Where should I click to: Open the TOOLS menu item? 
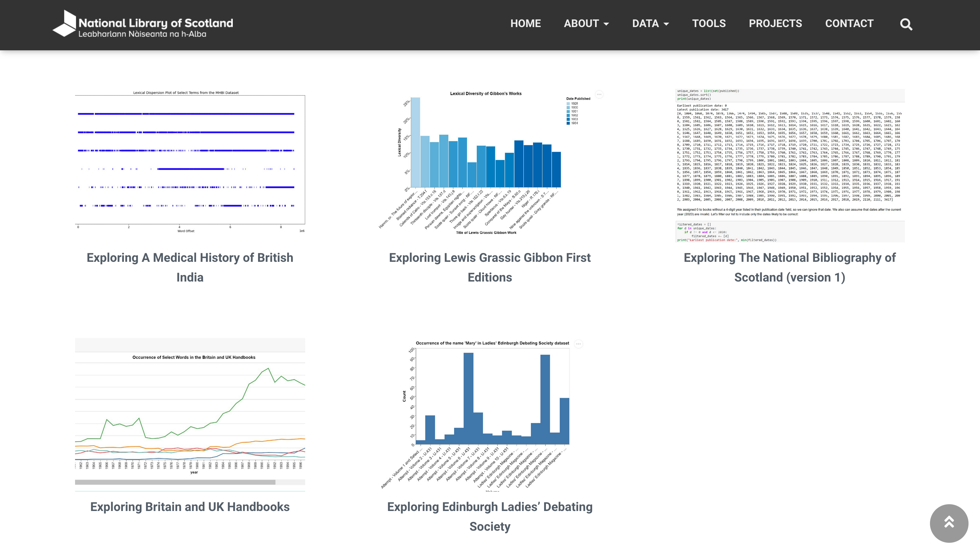(x=709, y=24)
